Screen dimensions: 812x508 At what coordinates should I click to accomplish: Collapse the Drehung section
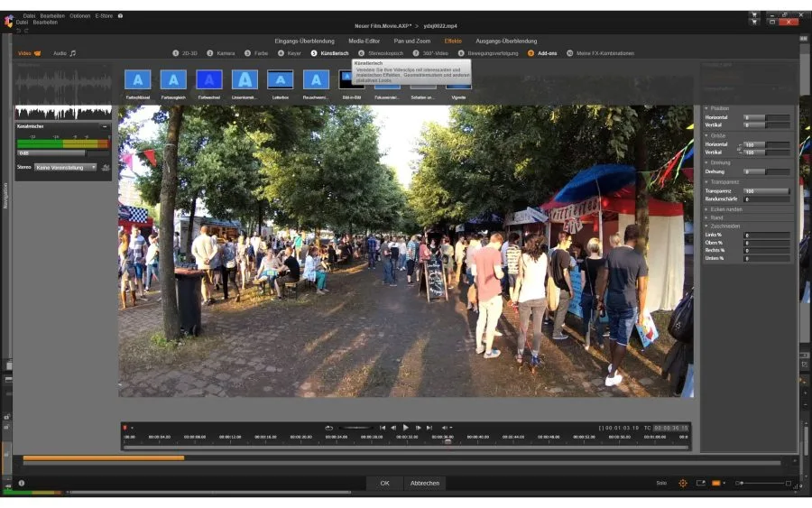click(x=706, y=162)
